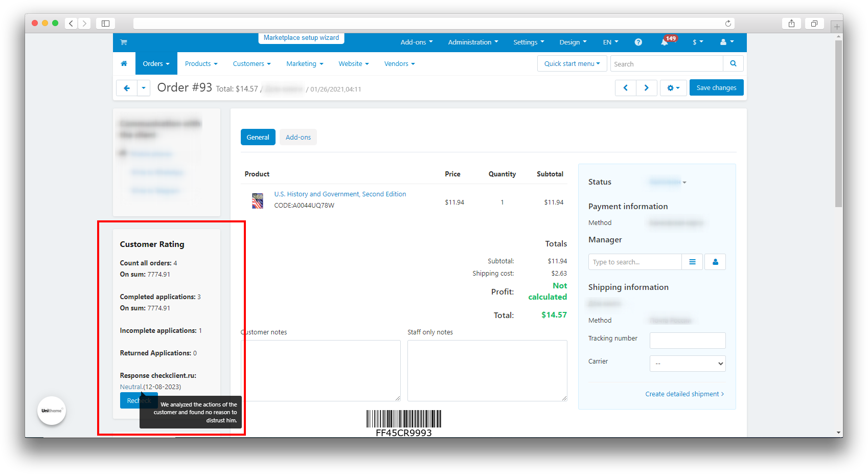Open the Carrier select dropdown
The image size is (868, 474).
(x=688, y=364)
